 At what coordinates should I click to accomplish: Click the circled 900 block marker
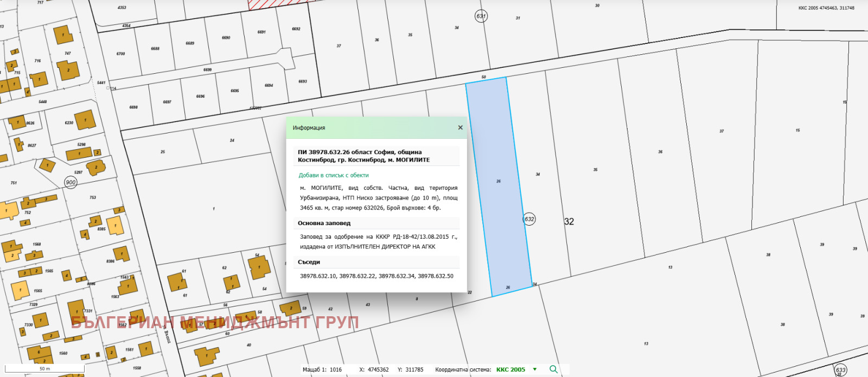coord(71,182)
